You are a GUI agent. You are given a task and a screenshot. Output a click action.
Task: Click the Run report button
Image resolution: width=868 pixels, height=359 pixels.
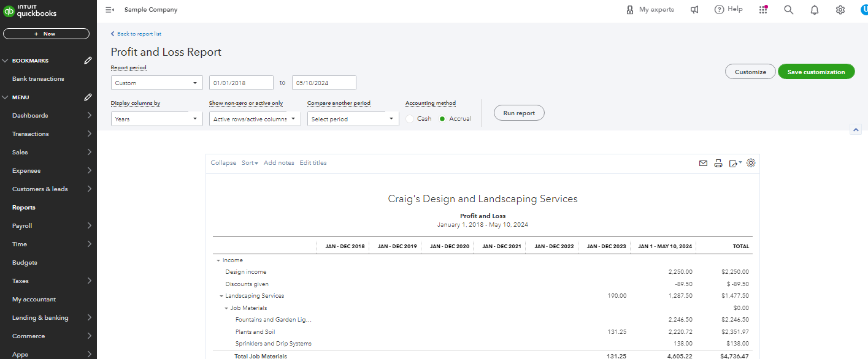pyautogui.click(x=519, y=113)
